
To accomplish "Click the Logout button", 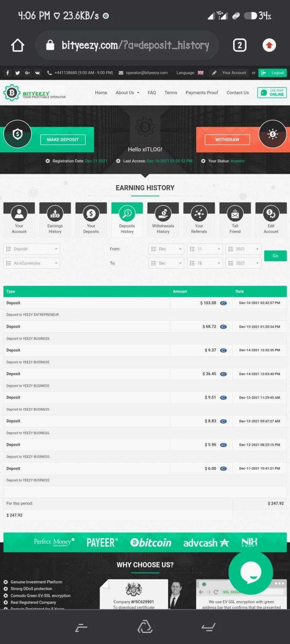I will [273, 73].
